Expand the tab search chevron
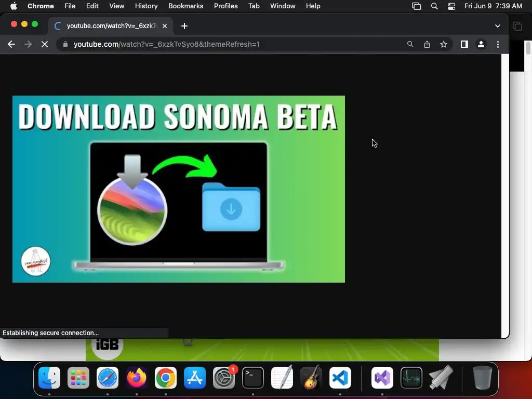 [497, 26]
